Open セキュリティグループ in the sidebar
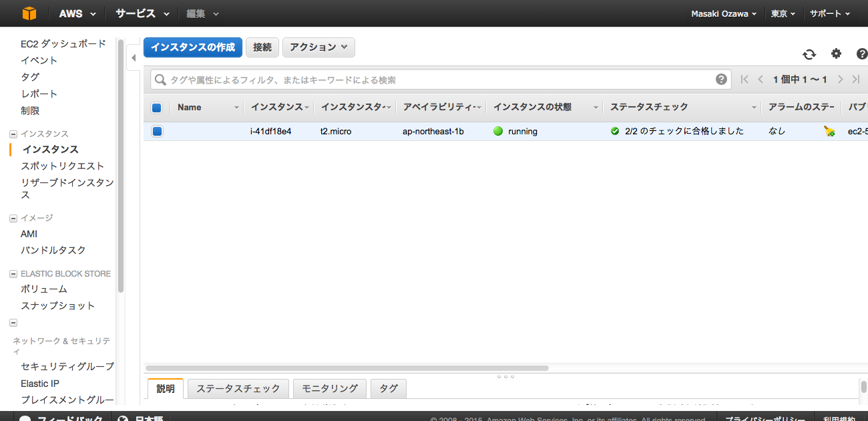The width and height of the screenshot is (868, 421). tap(67, 367)
